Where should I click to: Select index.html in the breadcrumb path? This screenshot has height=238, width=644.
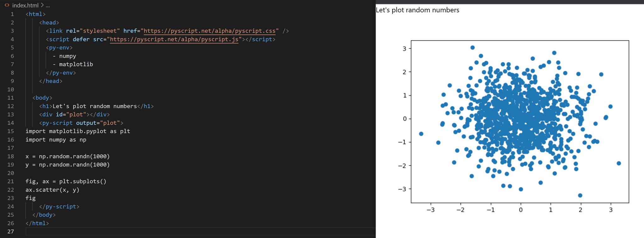pyautogui.click(x=25, y=5)
